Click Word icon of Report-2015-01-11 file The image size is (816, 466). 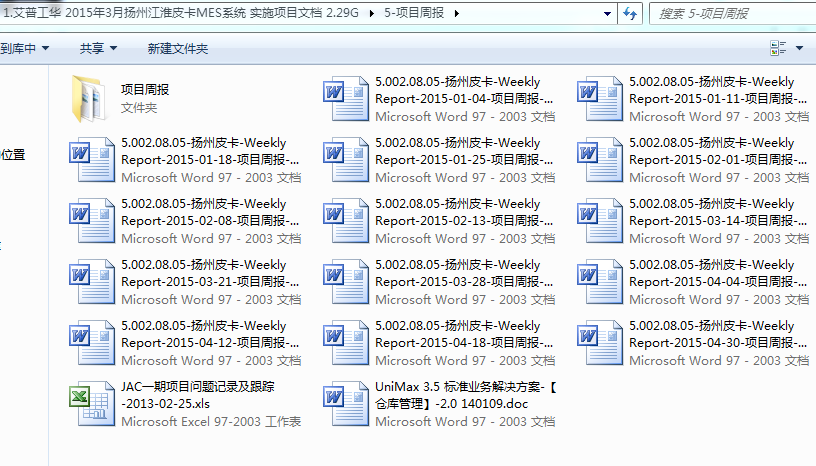click(x=600, y=98)
